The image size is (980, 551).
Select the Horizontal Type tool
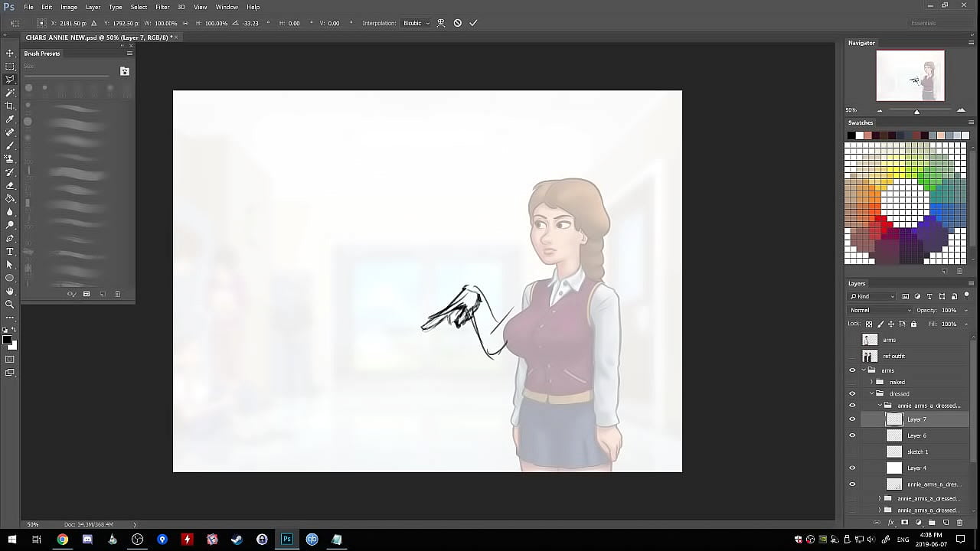point(10,251)
